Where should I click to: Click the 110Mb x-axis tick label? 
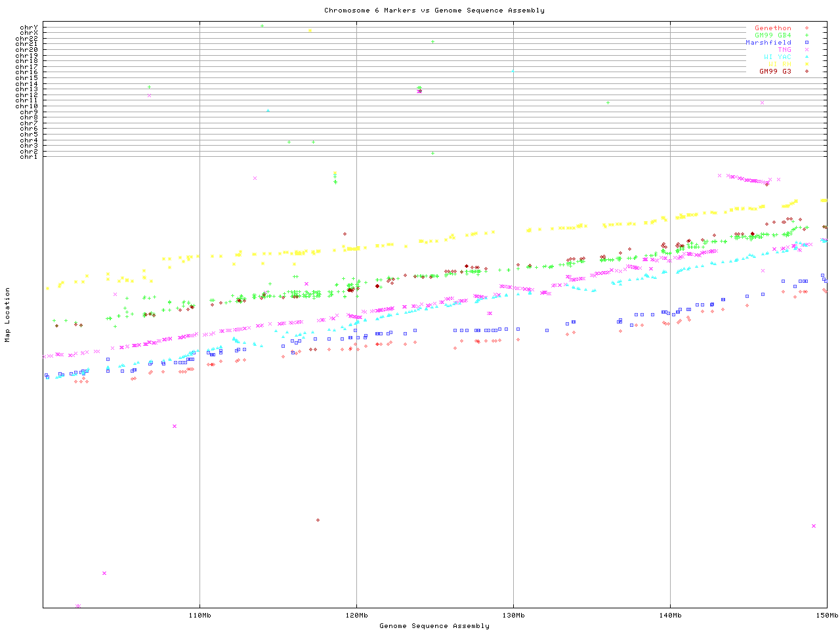[x=199, y=616]
